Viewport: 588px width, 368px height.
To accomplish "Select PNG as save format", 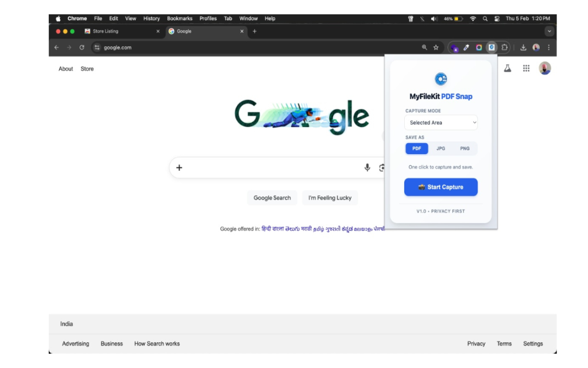I will [x=465, y=148].
